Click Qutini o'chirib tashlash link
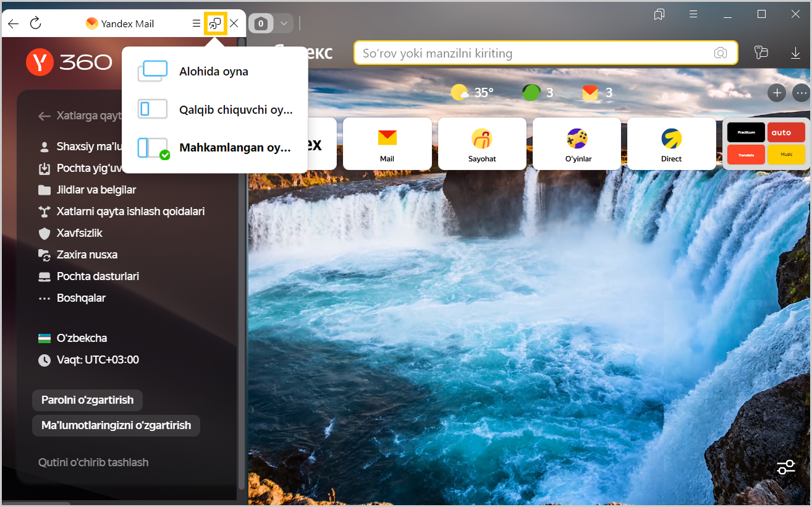Image resolution: width=812 pixels, height=507 pixels. (93, 462)
